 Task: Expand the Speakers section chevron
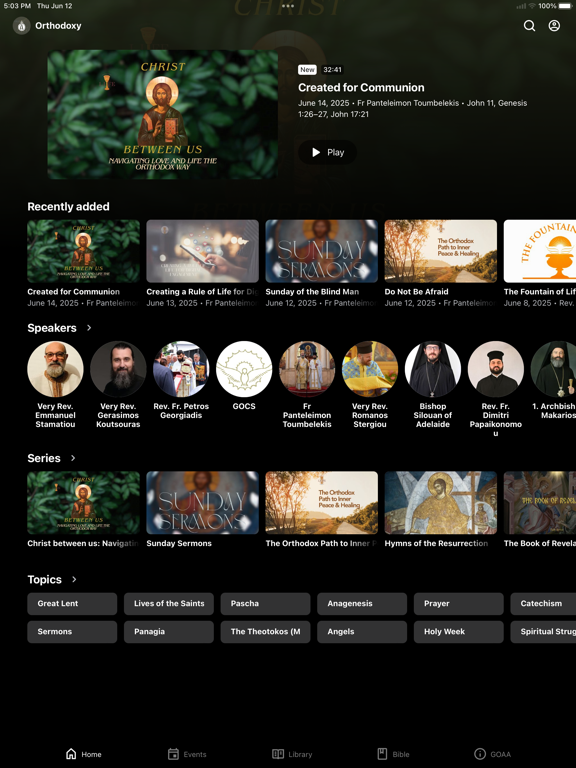[89, 328]
